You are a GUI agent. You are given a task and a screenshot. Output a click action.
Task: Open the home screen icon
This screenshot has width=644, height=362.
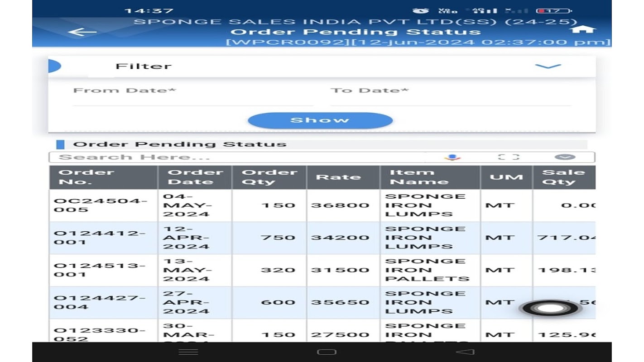[582, 29]
